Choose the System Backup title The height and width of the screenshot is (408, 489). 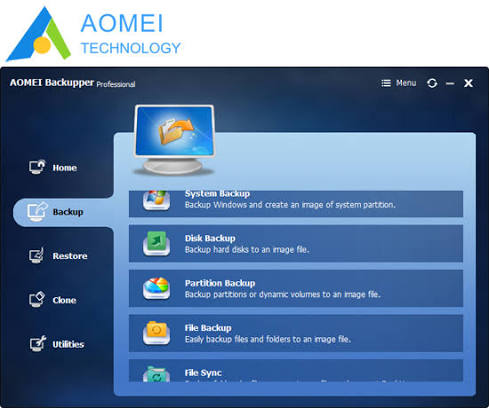[217, 194]
